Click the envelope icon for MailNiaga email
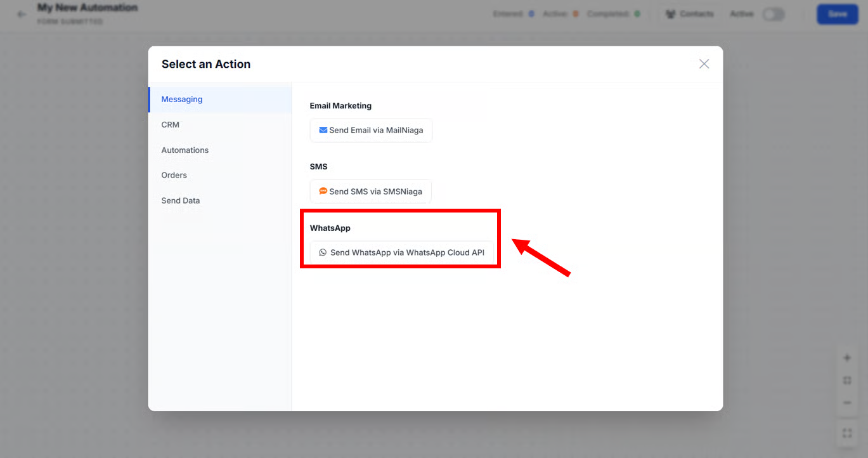 tap(323, 130)
